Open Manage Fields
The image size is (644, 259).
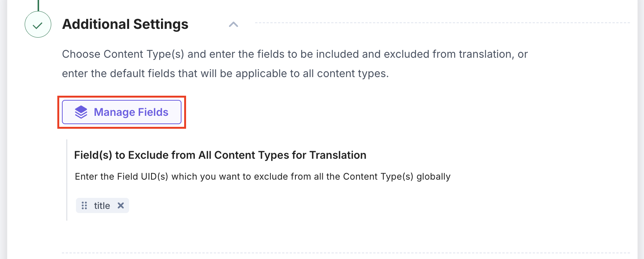coord(122,112)
